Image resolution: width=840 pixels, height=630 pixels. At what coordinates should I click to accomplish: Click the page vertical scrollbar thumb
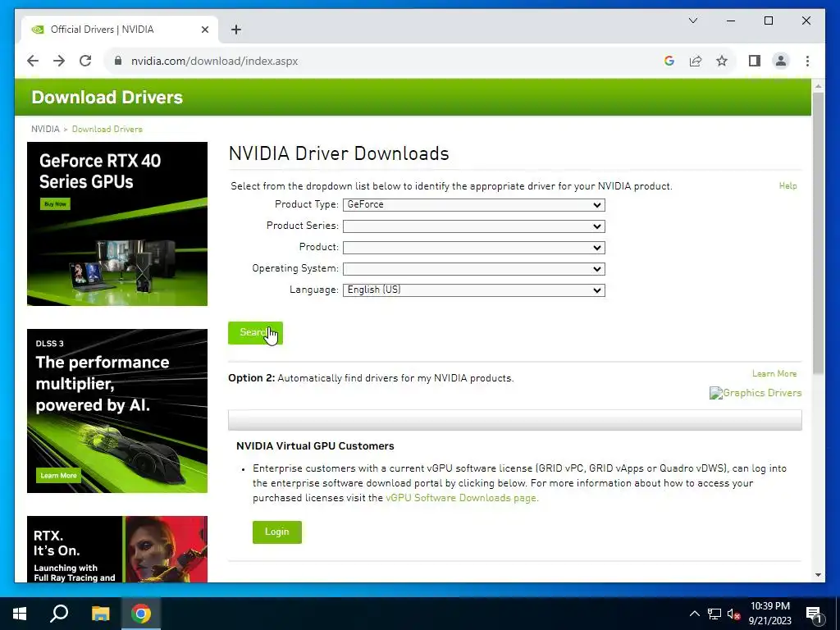(x=818, y=233)
